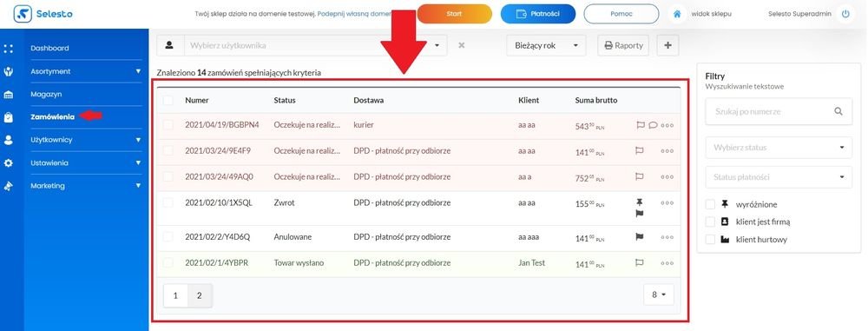
Task: Clear user selection with the X icon
Action: click(x=461, y=45)
